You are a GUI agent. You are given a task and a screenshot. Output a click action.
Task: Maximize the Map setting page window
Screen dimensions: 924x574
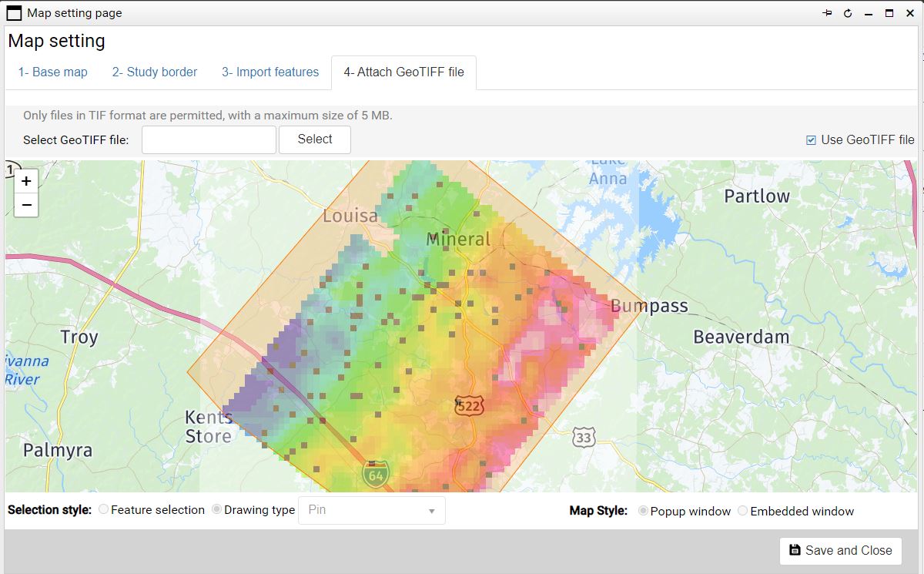pos(889,13)
